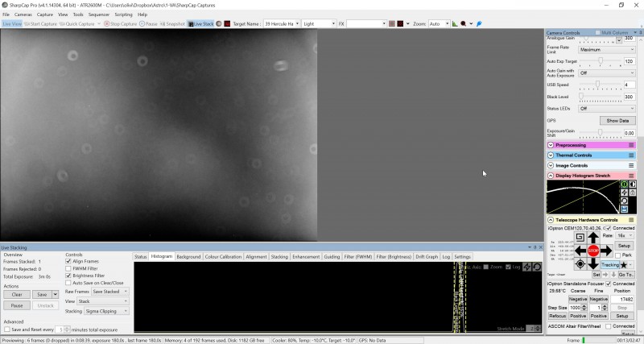Click the lightning auto-stretch icon in Display Histogram Stretch
644x344 pixels.
[624, 193]
